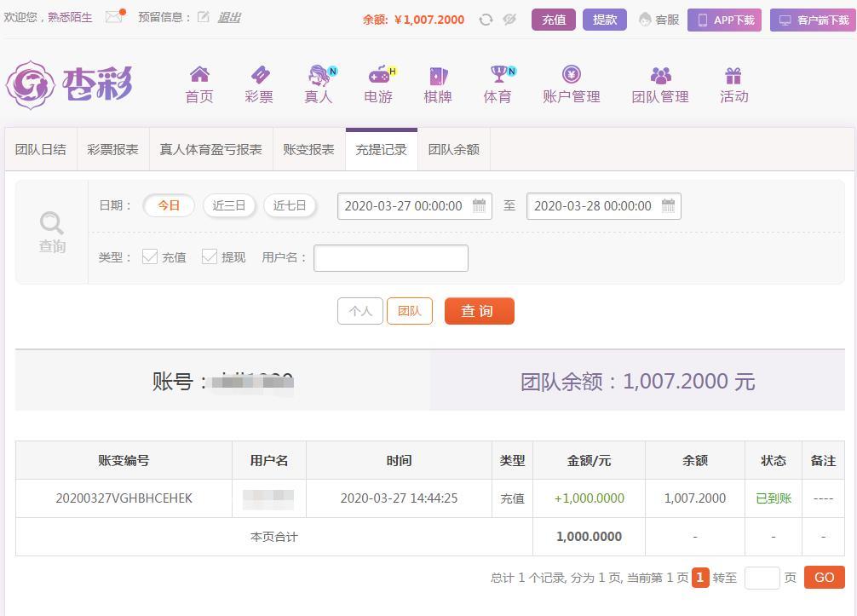The height and width of the screenshot is (616, 857).
Task: Hide balance using the eye icon
Action: pos(509,20)
